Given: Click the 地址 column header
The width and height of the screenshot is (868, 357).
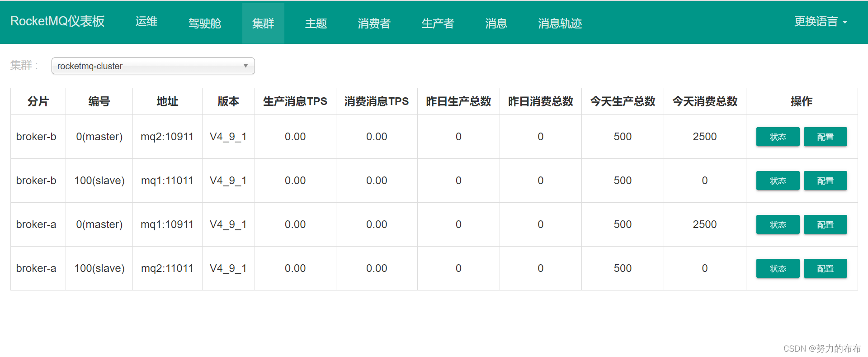Looking at the screenshot, I should click(167, 101).
